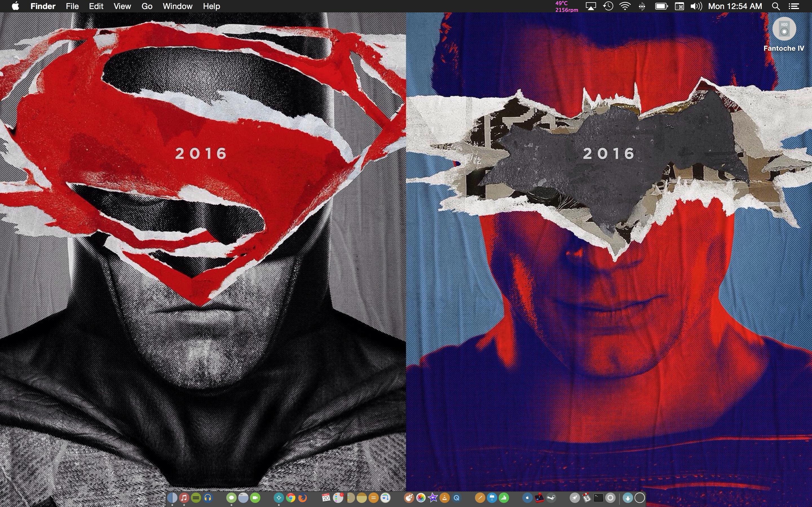Open the Time Machine menu
This screenshot has height=507, width=812.
tap(608, 6)
